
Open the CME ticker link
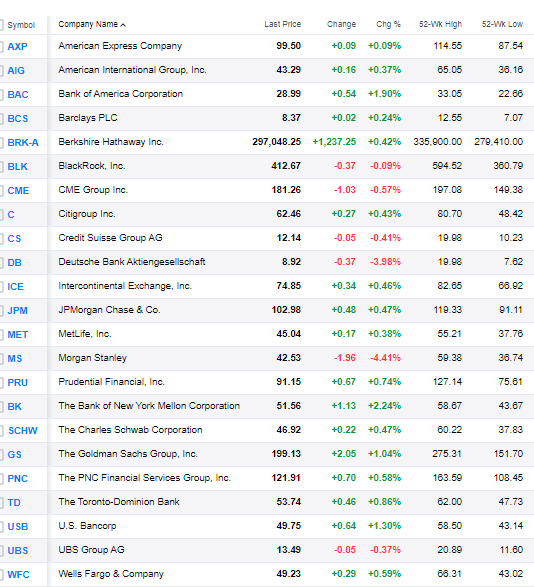click(x=18, y=190)
